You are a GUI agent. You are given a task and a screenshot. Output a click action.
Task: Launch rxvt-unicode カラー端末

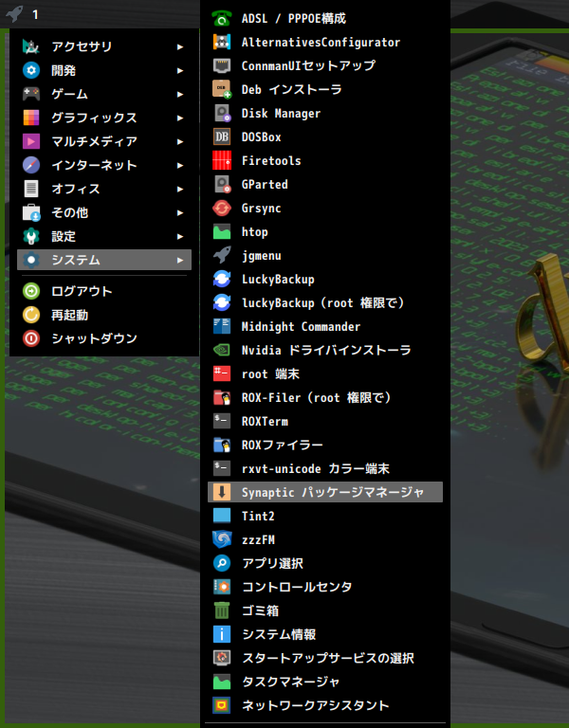point(325,468)
